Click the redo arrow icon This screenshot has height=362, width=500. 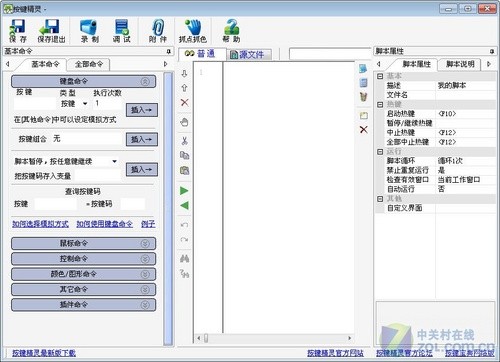click(184, 239)
